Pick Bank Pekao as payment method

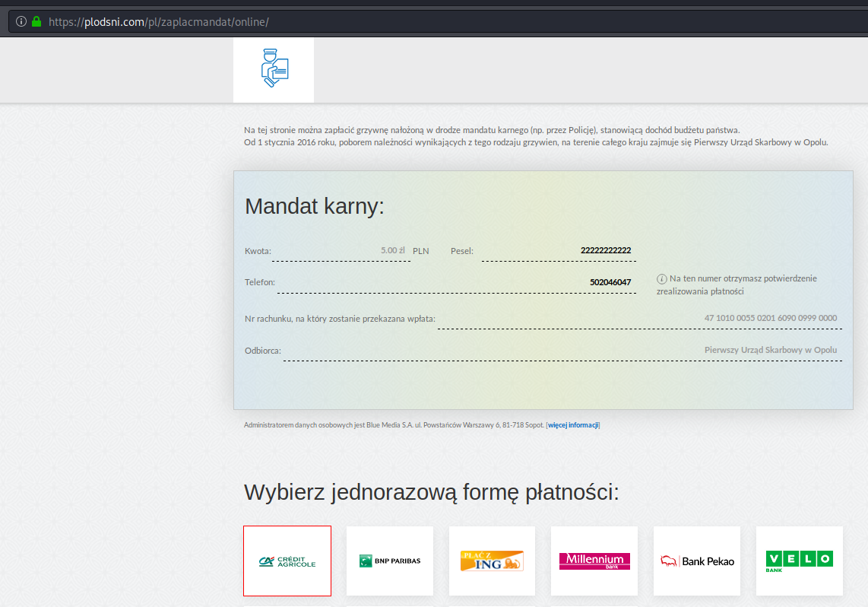coord(697,561)
